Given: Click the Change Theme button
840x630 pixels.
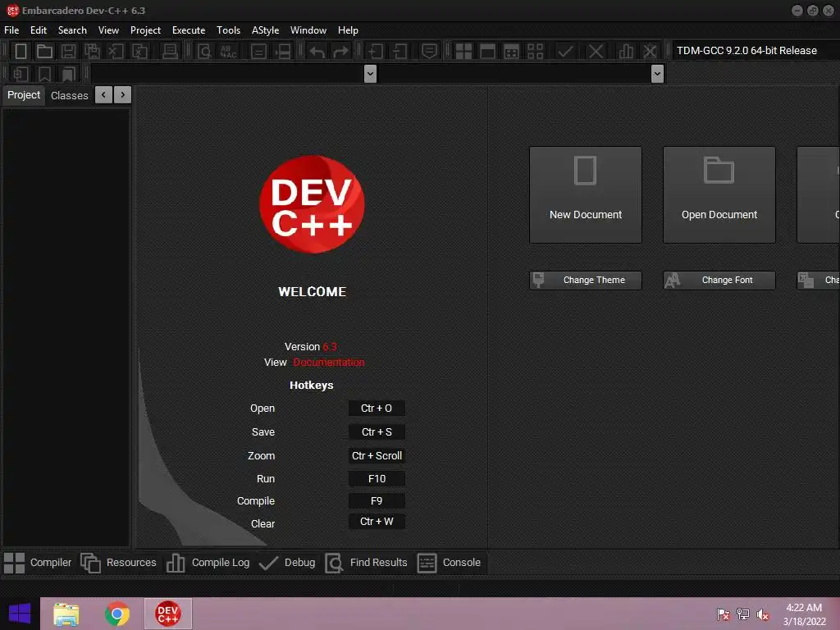Looking at the screenshot, I should [x=586, y=281].
